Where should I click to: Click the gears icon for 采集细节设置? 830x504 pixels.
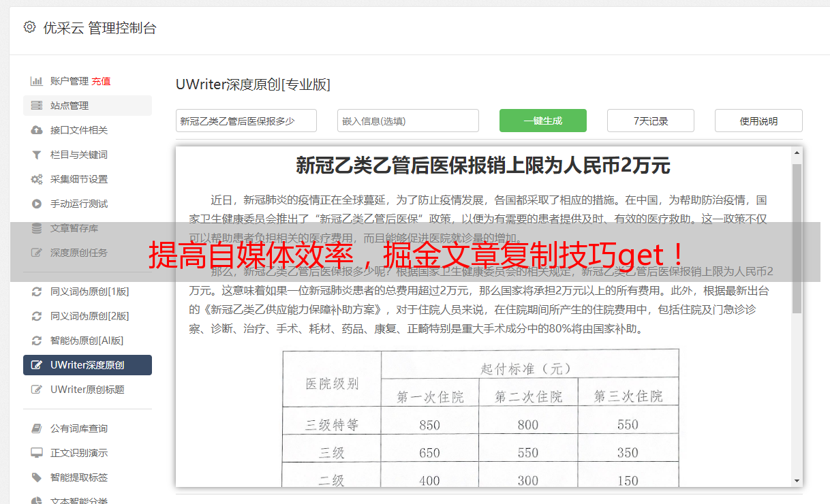[37, 179]
